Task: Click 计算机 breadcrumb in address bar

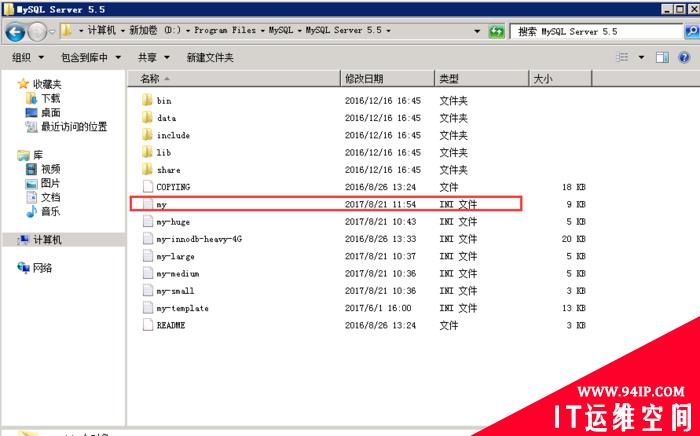Action: 101,30
